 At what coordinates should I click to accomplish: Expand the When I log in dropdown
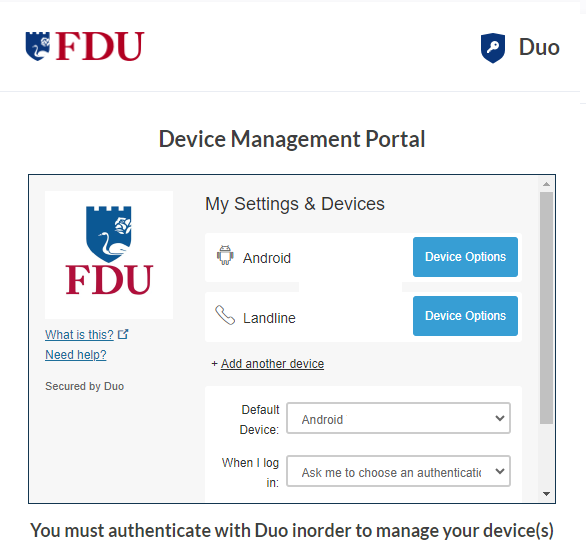398,471
